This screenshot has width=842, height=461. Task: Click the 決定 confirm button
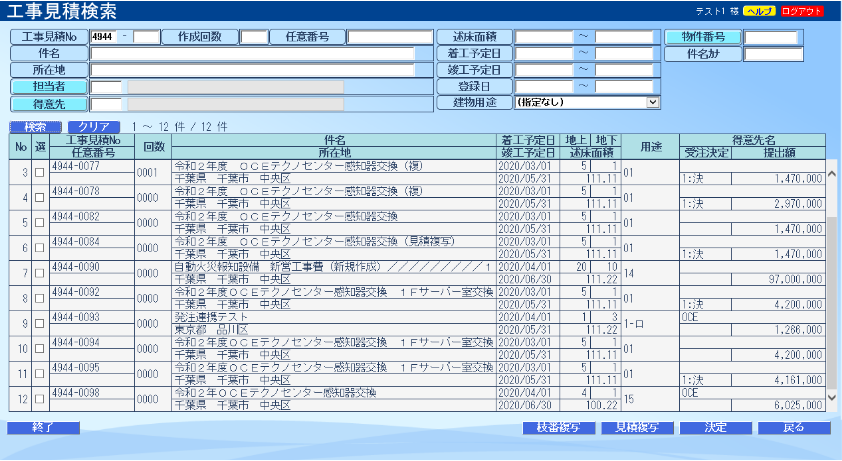(716, 428)
